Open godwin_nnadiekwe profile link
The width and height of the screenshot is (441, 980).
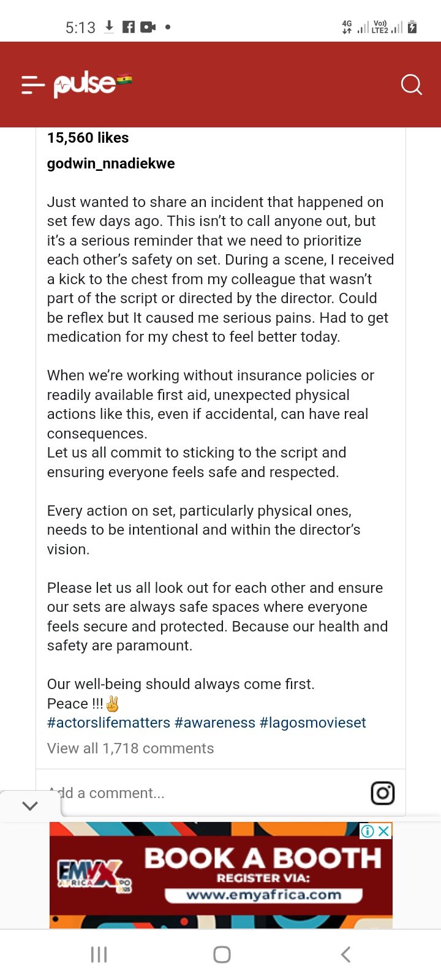[111, 164]
